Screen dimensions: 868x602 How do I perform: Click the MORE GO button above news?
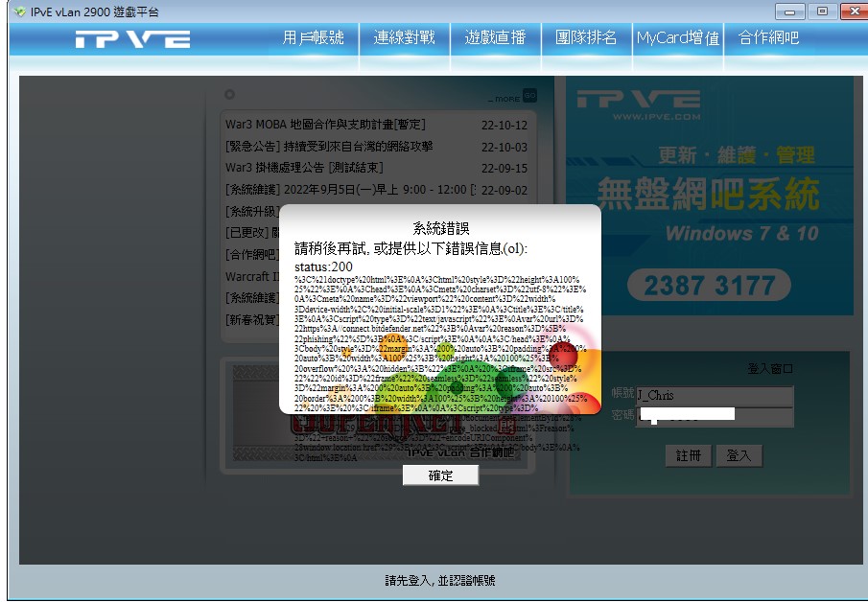[512, 97]
